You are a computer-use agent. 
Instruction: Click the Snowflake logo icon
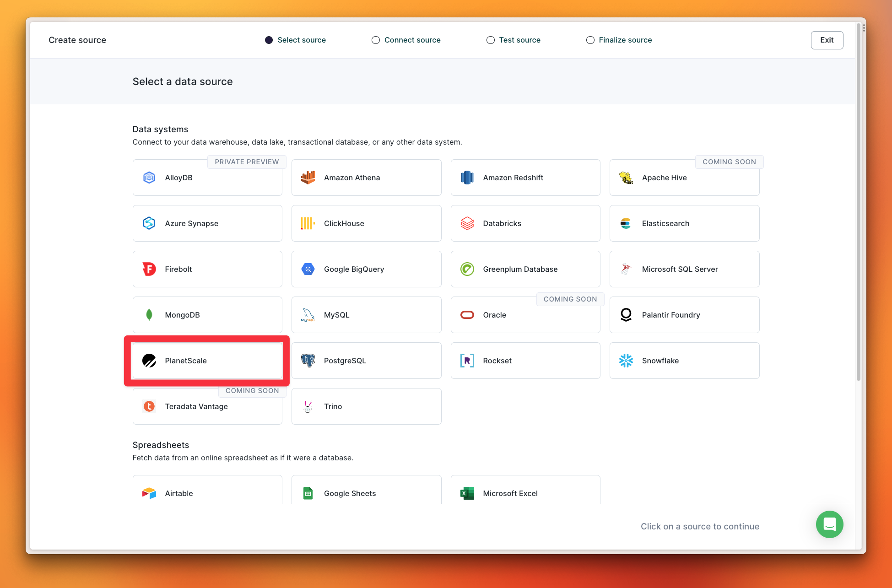point(626,361)
